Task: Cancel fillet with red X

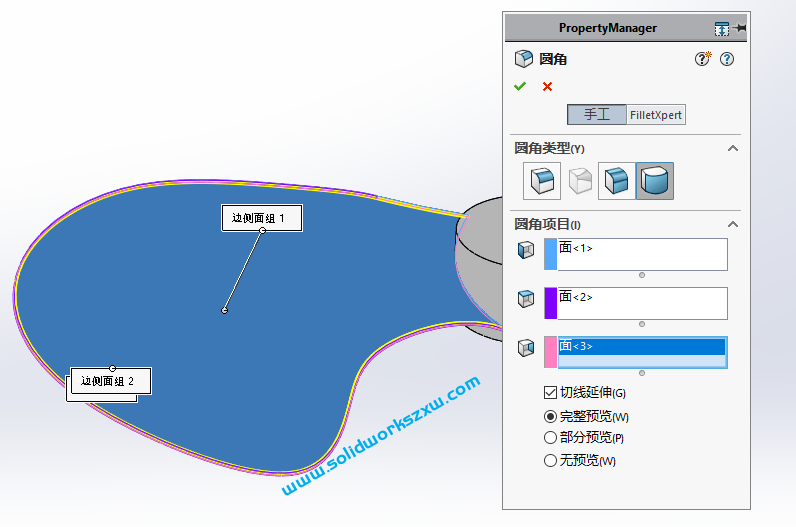Action: pos(547,87)
